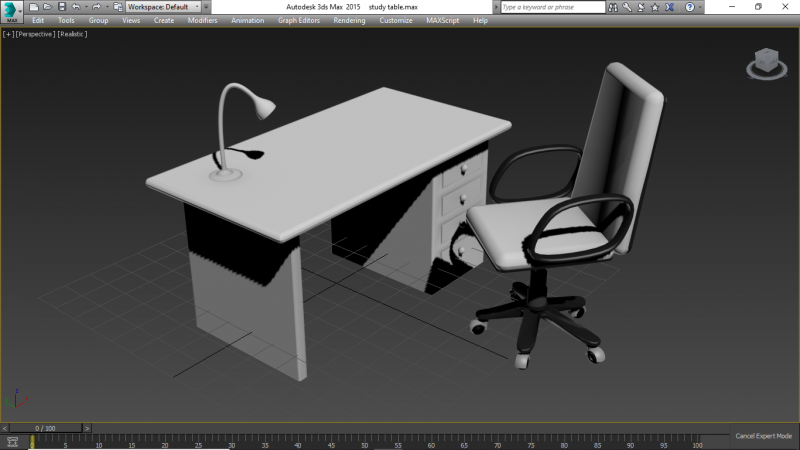Click Cancel Expert Mode button
This screenshot has height=450, width=800.
pos(763,436)
